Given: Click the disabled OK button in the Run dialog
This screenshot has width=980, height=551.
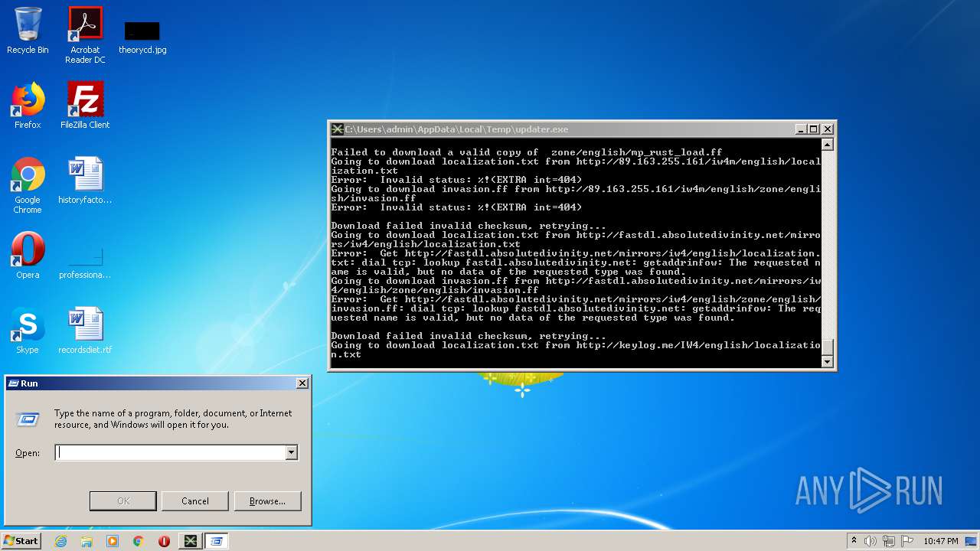Looking at the screenshot, I should click(123, 501).
